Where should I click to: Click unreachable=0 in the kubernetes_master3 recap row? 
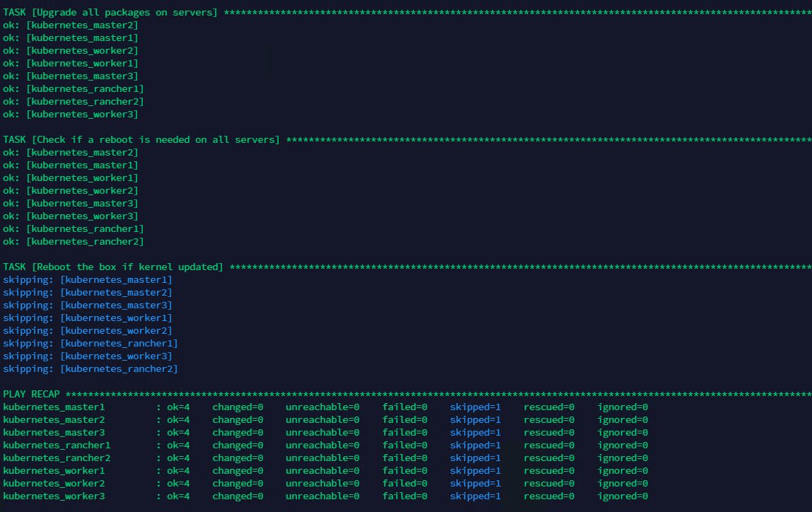(323, 433)
